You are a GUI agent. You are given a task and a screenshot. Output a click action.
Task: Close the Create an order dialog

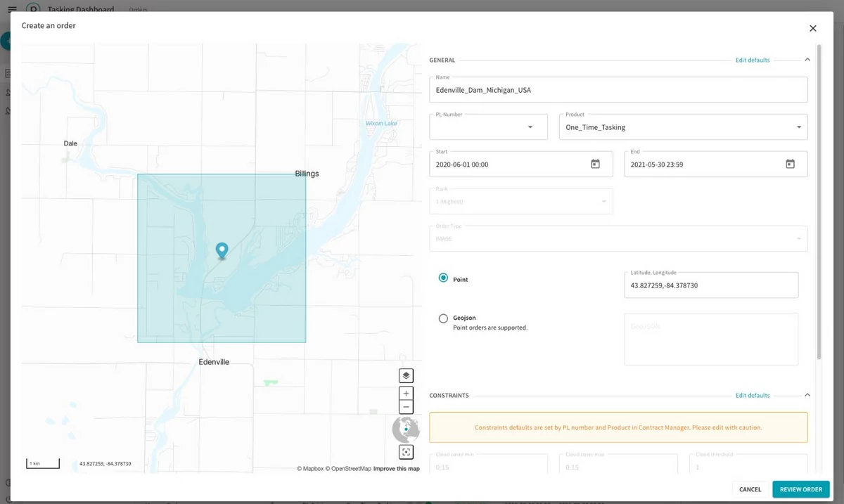coord(812,29)
